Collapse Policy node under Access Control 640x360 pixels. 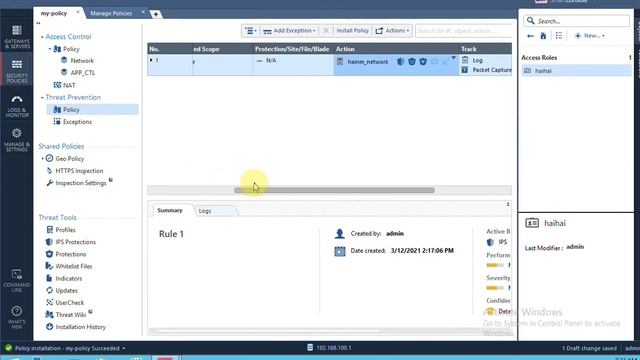point(50,49)
